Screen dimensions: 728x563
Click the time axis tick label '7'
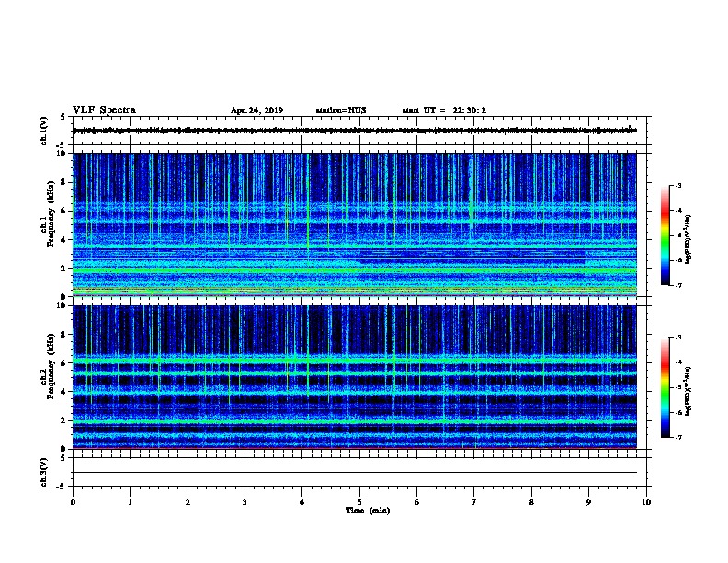(474, 502)
